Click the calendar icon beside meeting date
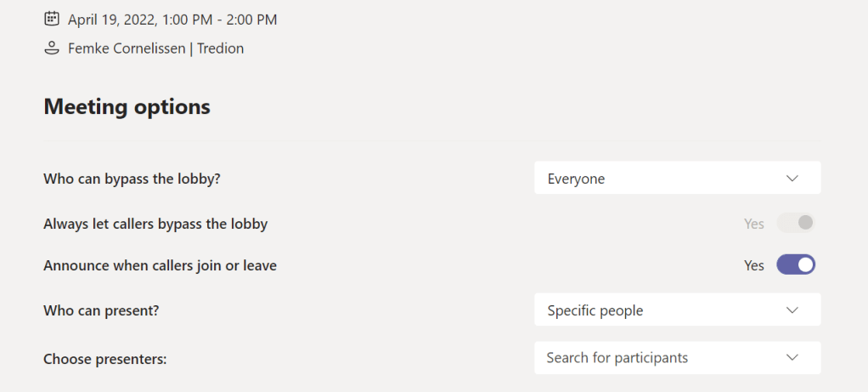The width and height of the screenshot is (868, 392). point(52,18)
